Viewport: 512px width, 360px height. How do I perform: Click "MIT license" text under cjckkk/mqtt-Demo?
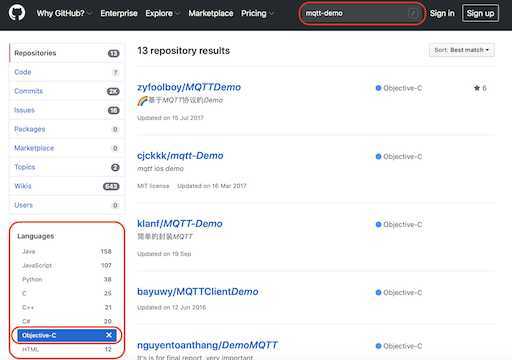tap(153, 186)
